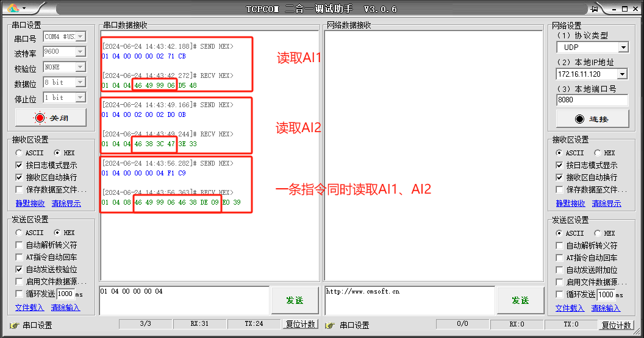644x338 pixels.
Task: Select HEX in network receive settings
Action: pyautogui.click(x=605, y=153)
